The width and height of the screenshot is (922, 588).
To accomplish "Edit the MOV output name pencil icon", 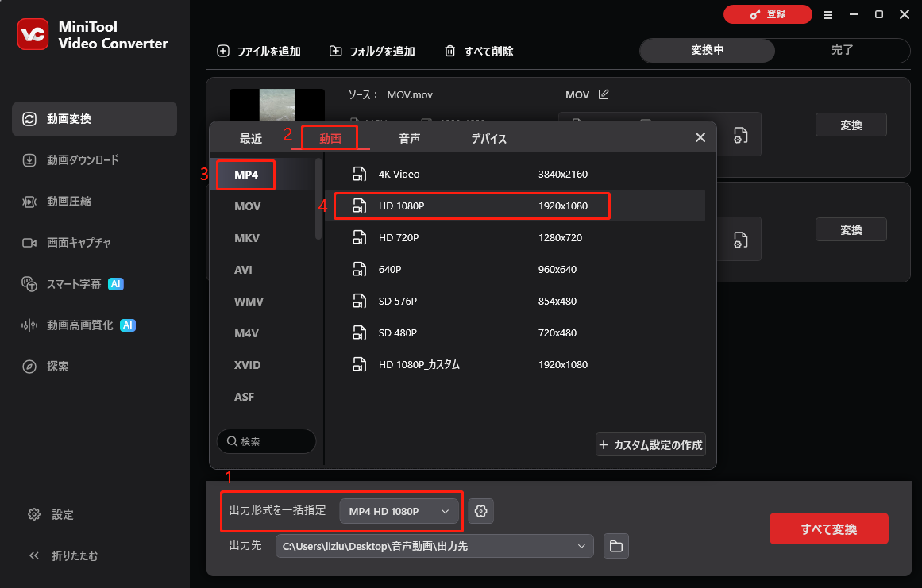I will tap(604, 94).
